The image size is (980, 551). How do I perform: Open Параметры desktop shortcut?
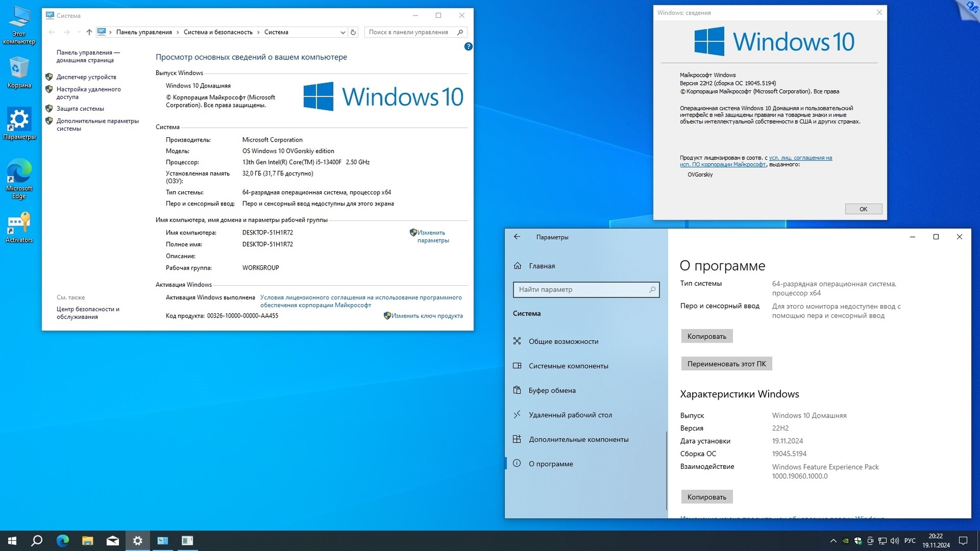coord(19,124)
